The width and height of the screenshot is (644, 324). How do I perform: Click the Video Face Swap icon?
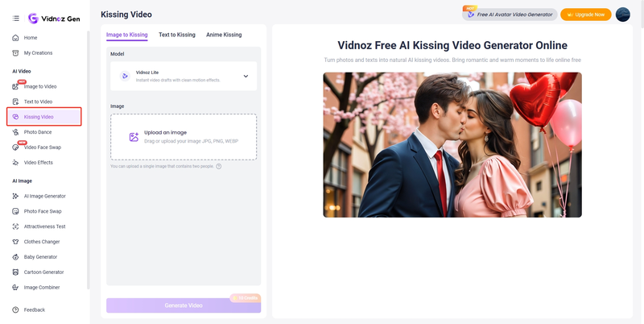click(15, 147)
